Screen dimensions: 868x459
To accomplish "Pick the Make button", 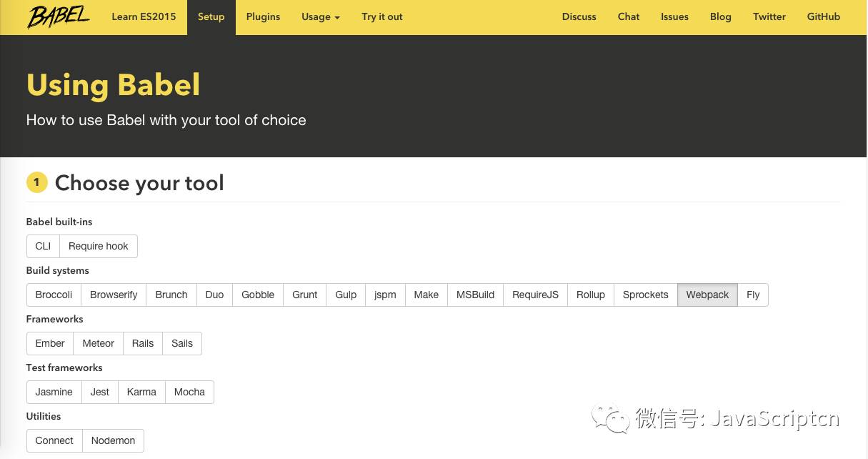I will [x=426, y=295].
